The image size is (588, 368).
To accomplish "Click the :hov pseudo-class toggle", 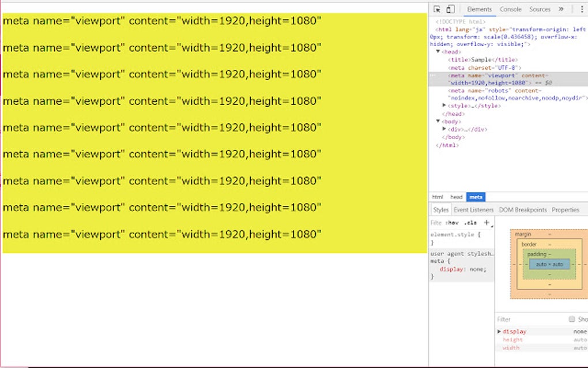I will click(452, 222).
